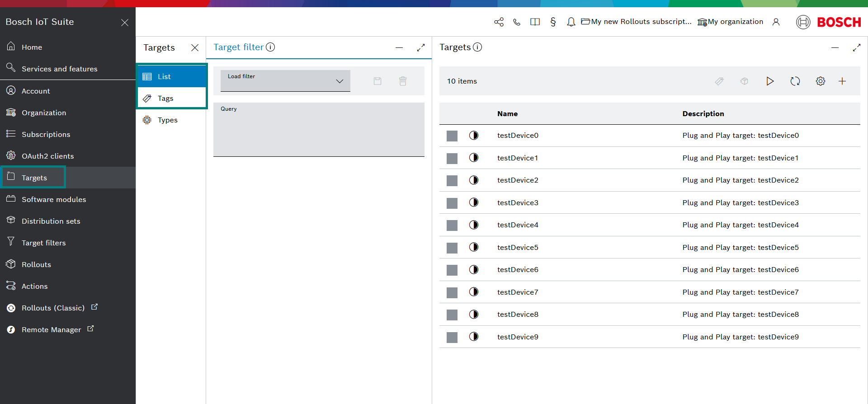Click the legal section sign icon
The width and height of the screenshot is (868, 404).
pyautogui.click(x=553, y=22)
